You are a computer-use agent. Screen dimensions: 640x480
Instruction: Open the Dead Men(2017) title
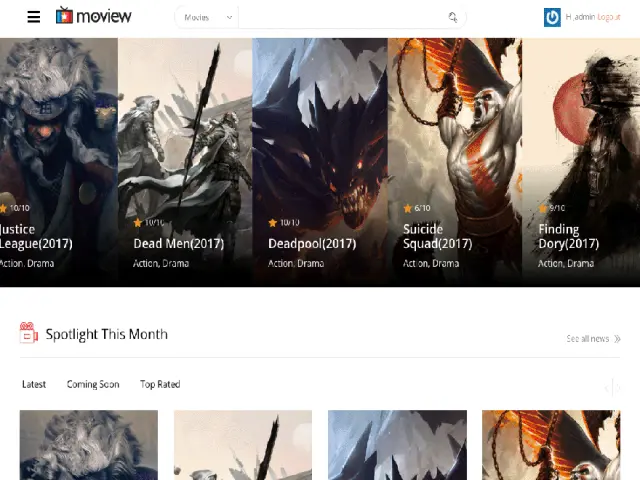pos(179,244)
